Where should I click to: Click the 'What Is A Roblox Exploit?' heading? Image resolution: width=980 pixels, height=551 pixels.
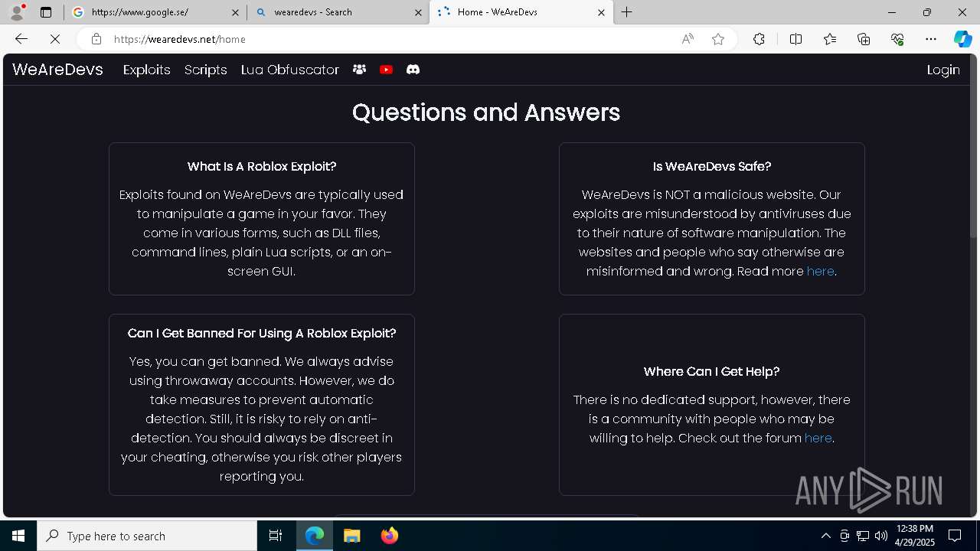pyautogui.click(x=262, y=166)
